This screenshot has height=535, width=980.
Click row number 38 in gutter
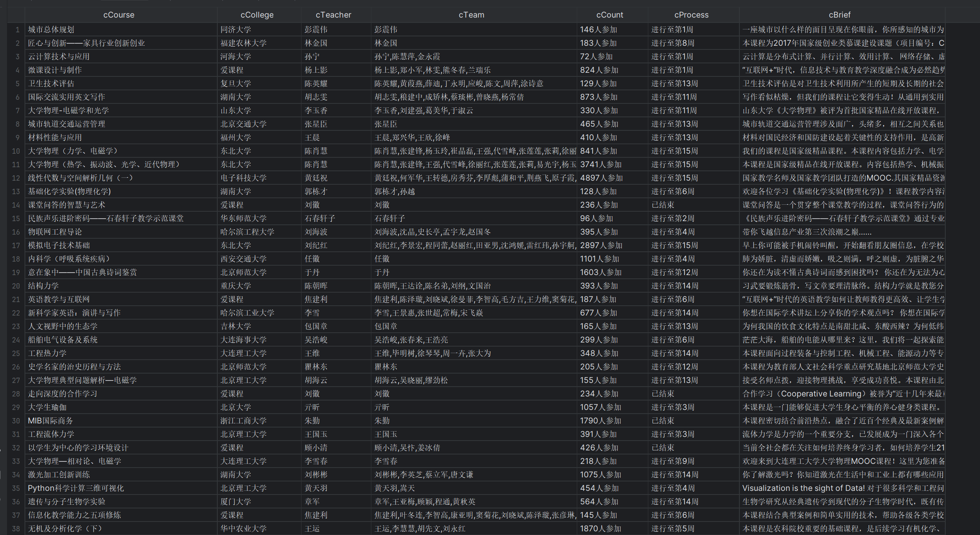(x=16, y=529)
